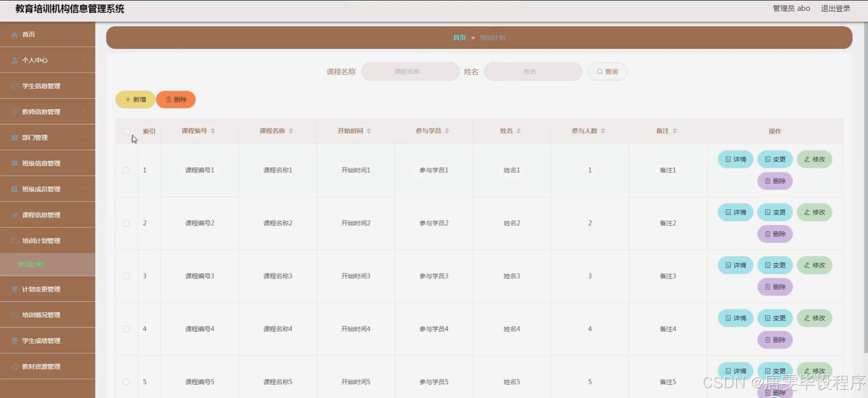Click the home icon beside 首页 in the sidebar
868x398 pixels.
click(x=14, y=35)
